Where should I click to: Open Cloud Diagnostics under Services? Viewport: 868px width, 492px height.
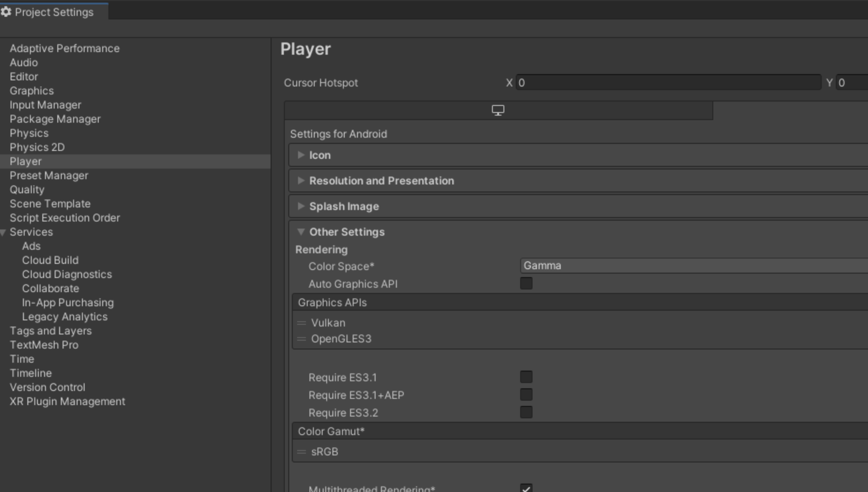(x=67, y=274)
